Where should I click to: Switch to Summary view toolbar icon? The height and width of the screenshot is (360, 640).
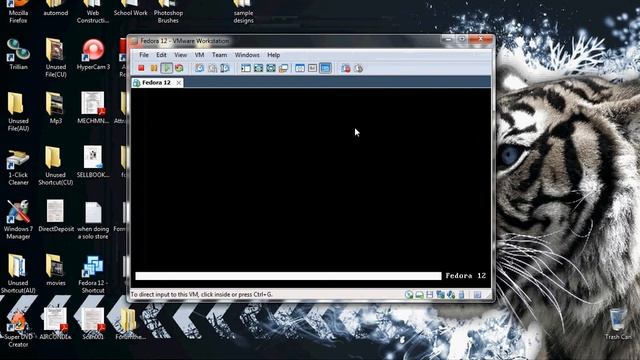300,68
